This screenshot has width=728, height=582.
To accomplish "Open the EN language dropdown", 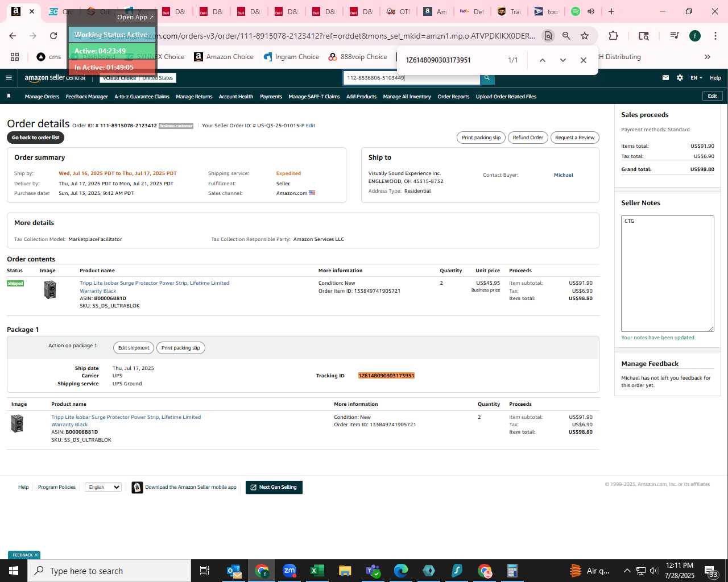I will click(696, 78).
